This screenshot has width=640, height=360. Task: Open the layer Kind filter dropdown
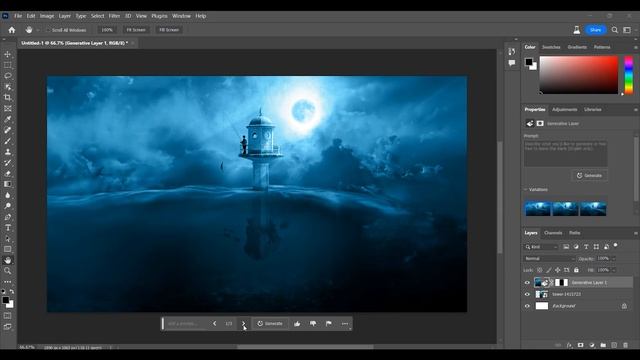[x=541, y=247]
